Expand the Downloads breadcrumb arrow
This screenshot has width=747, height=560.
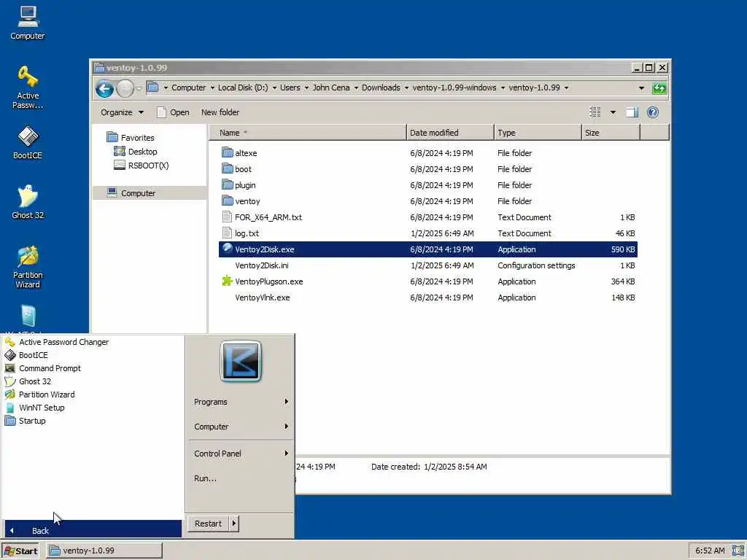406,87
